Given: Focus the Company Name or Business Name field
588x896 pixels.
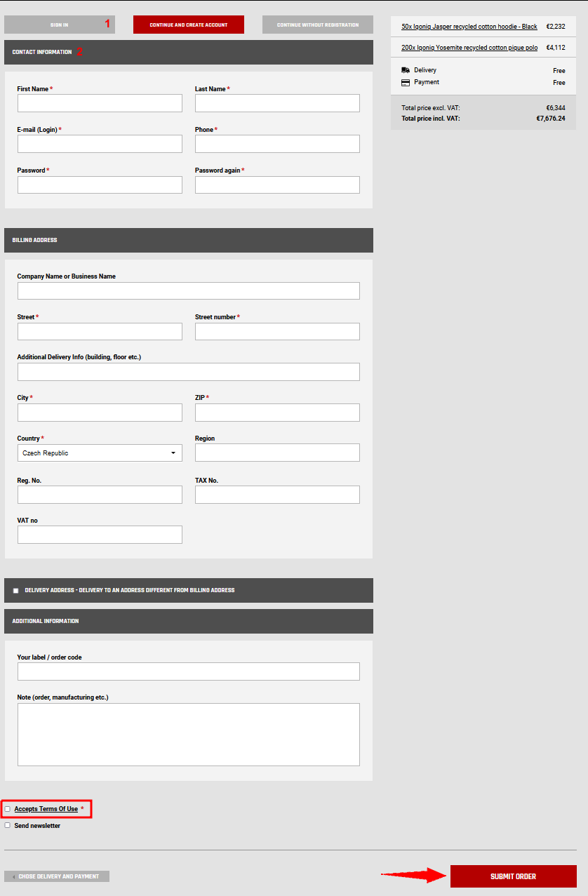Looking at the screenshot, I should (189, 290).
